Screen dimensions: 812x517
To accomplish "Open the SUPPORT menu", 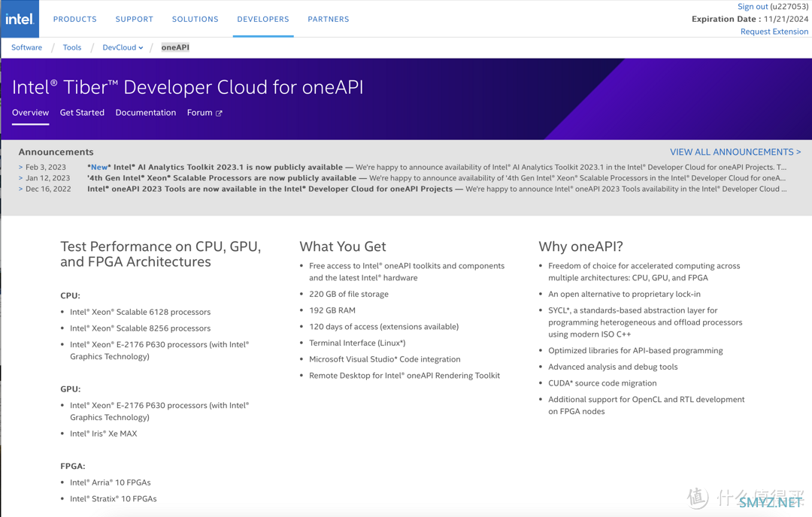I will point(134,19).
